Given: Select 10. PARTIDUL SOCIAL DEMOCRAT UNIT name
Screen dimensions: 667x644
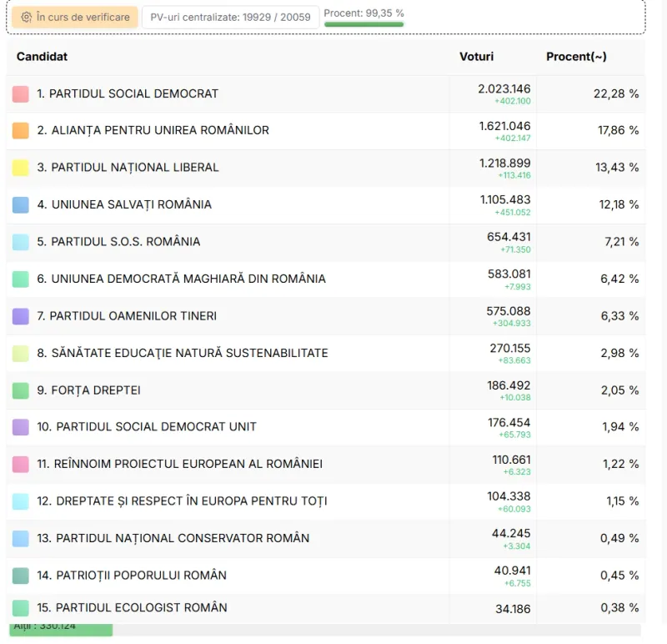Looking at the screenshot, I should [x=147, y=426].
